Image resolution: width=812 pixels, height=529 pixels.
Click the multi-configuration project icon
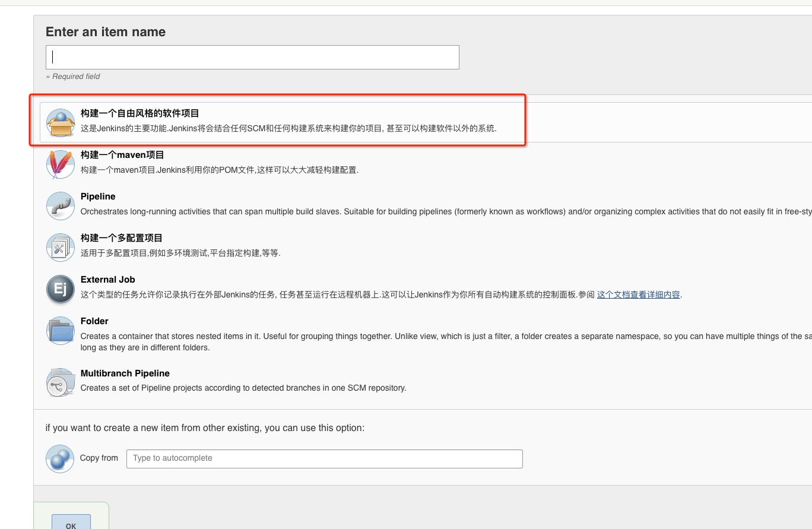[x=61, y=248]
